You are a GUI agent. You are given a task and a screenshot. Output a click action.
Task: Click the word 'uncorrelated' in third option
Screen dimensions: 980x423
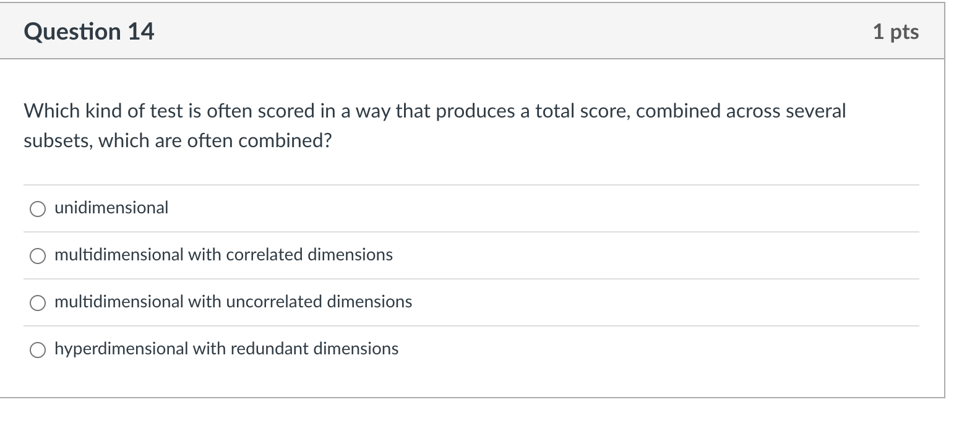274,302
